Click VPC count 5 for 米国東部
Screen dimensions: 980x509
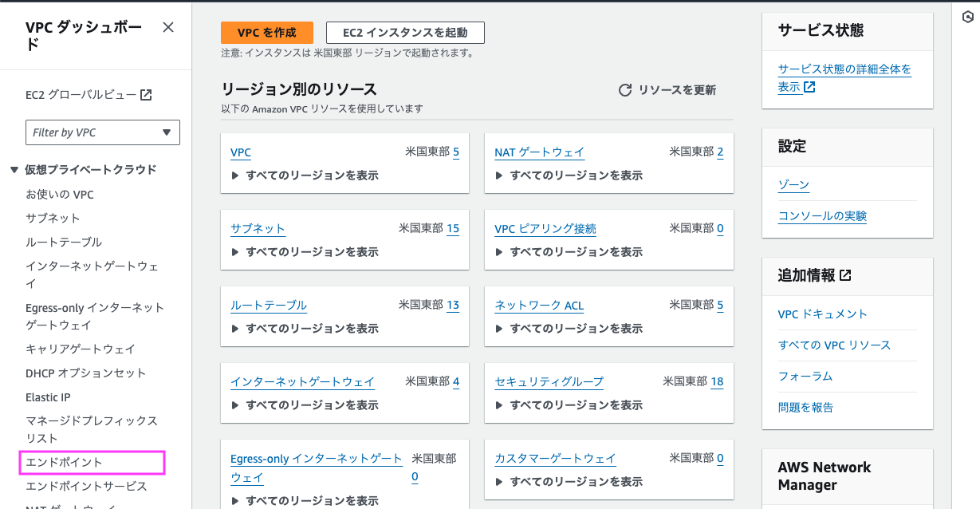[x=456, y=152]
